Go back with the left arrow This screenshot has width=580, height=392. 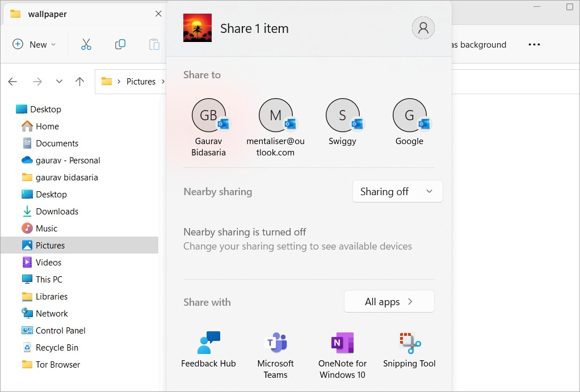pos(12,81)
